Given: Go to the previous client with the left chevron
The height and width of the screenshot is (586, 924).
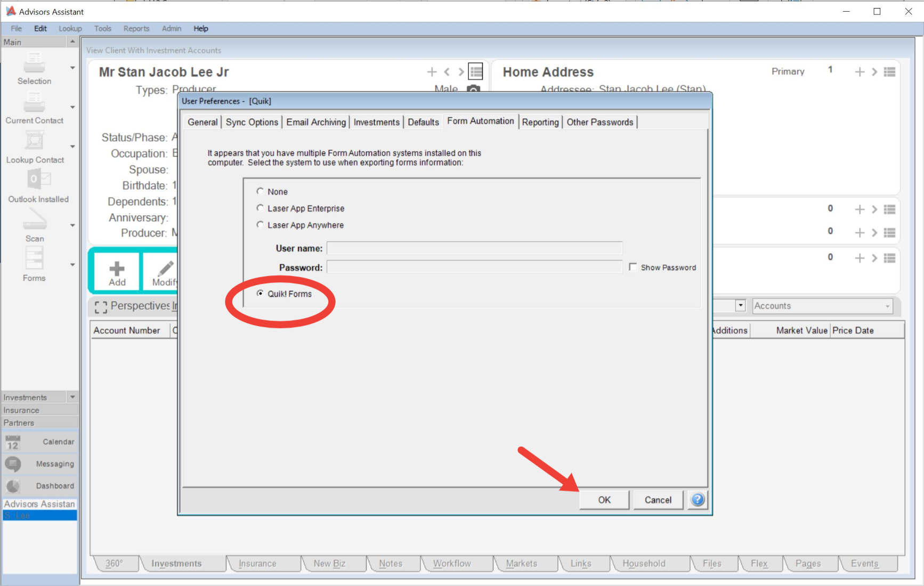Looking at the screenshot, I should pos(447,72).
